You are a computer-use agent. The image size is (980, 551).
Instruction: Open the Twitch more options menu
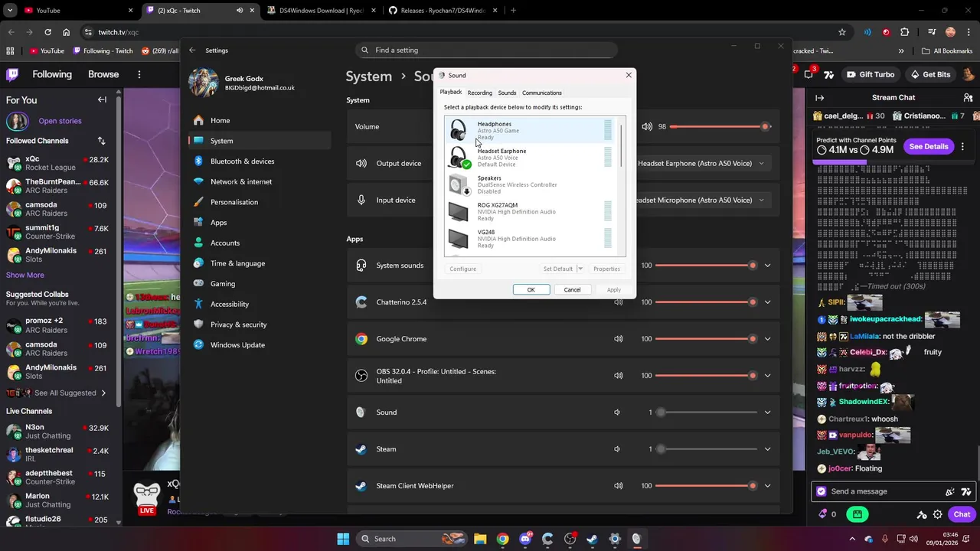139,74
